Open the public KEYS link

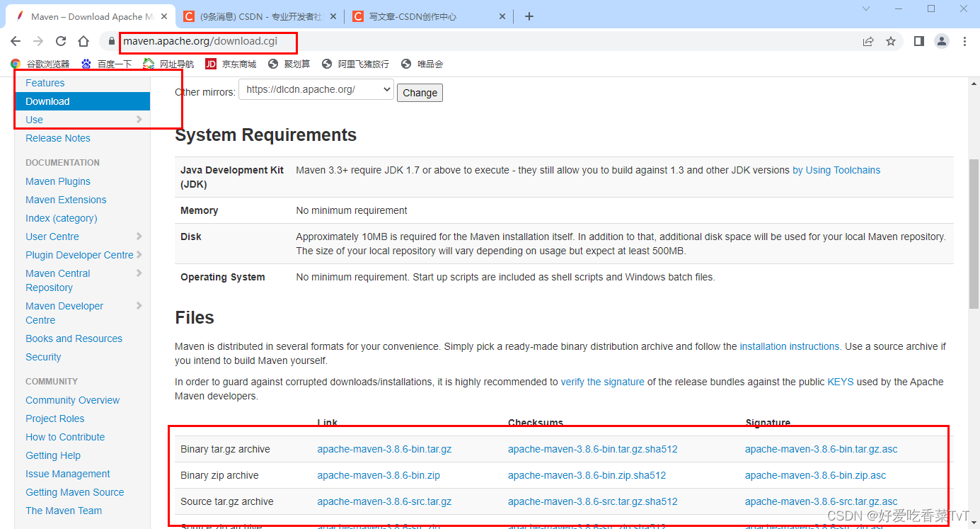(841, 382)
